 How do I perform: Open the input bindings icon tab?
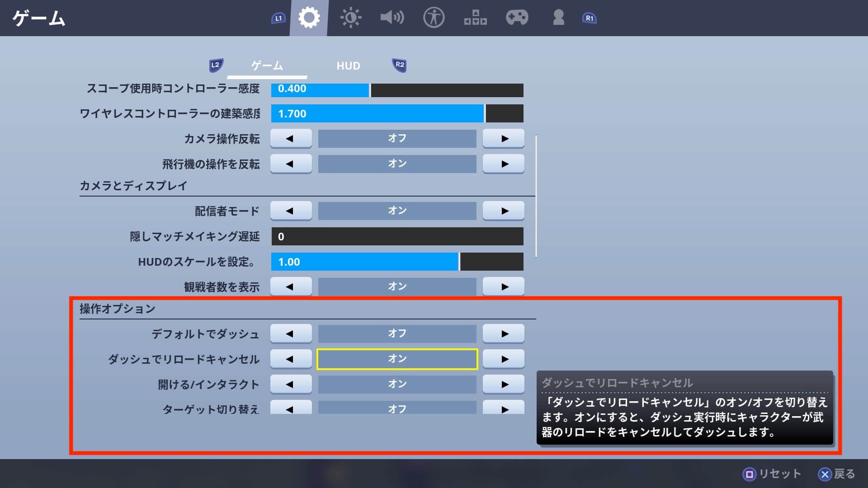coord(475,18)
